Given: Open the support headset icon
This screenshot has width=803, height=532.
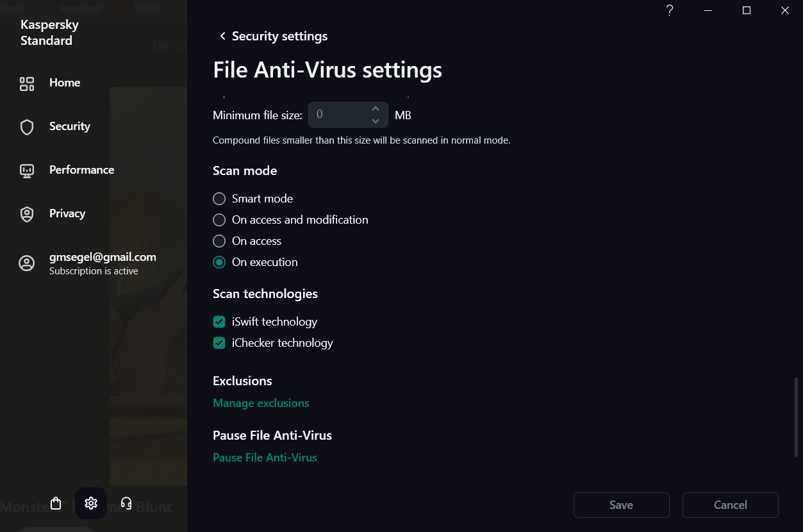Looking at the screenshot, I should tap(126, 503).
